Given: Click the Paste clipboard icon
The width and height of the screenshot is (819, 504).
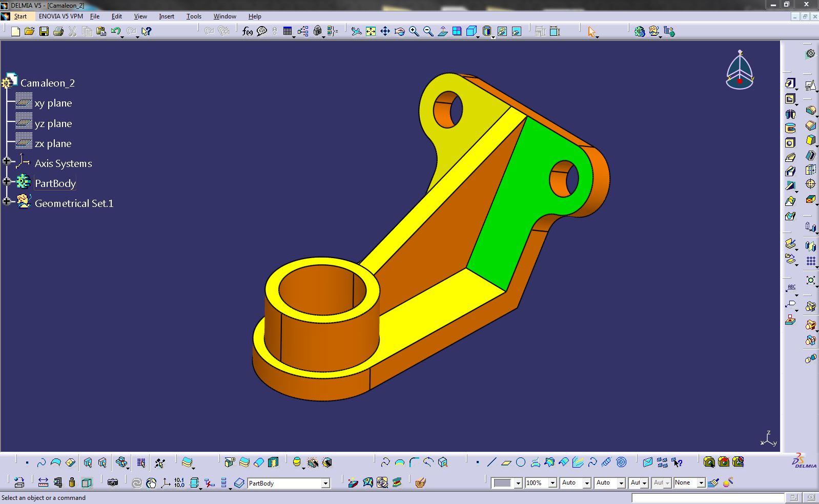Looking at the screenshot, I should [101, 32].
